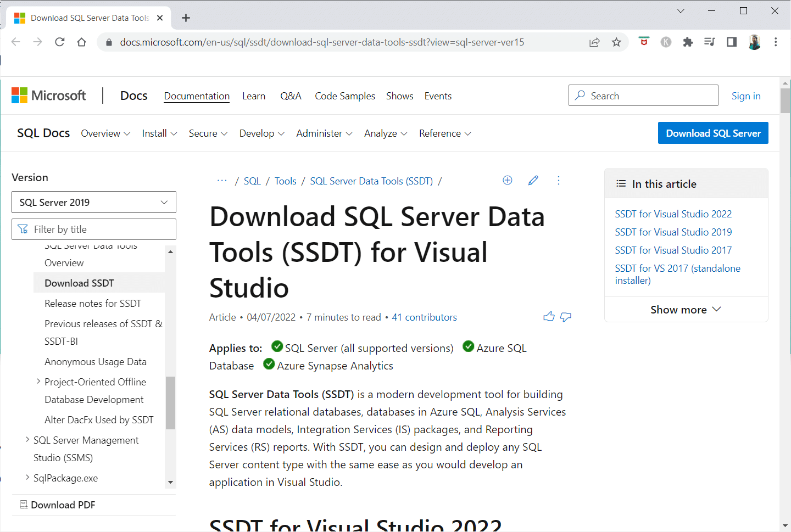Edit this article with the pencil icon

pos(533,180)
